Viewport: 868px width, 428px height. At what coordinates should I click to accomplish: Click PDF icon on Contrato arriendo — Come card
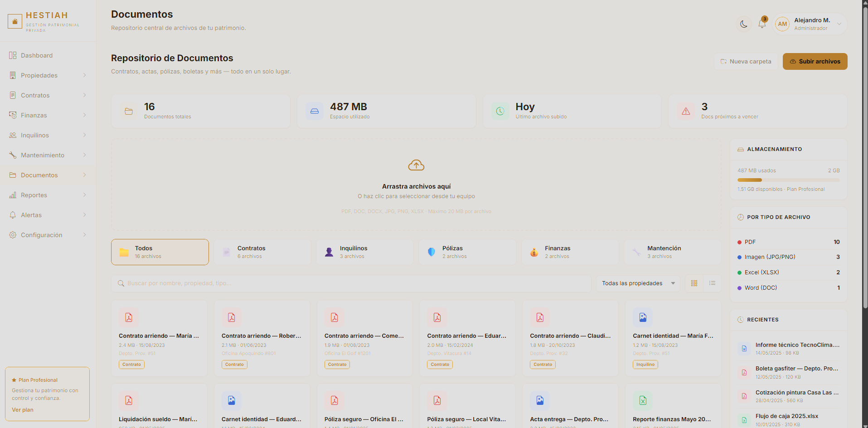335,317
